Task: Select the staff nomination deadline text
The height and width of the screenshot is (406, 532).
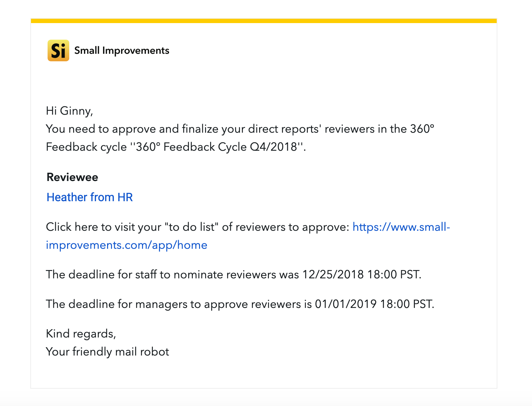Action: pyautogui.click(x=234, y=274)
